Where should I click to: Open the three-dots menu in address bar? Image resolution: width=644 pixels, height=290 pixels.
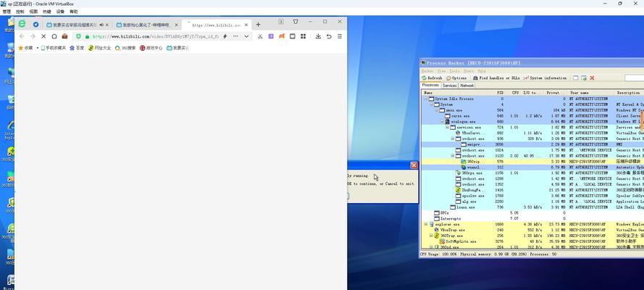pos(235,36)
